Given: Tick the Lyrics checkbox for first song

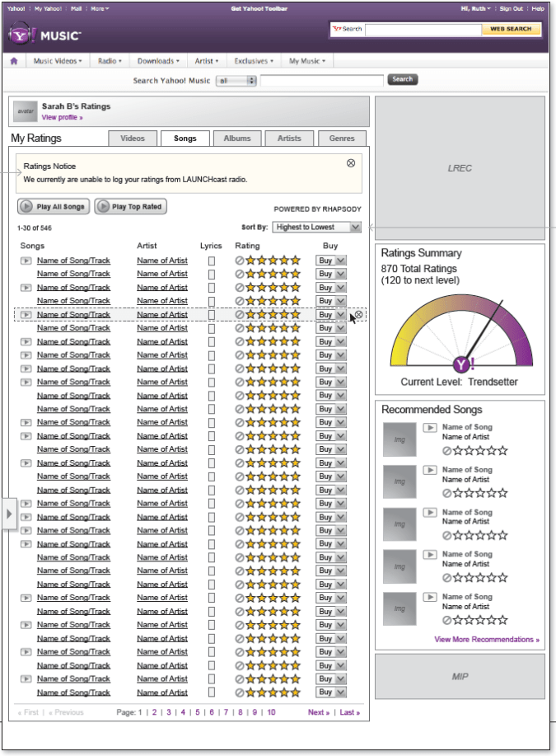Looking at the screenshot, I should click(212, 261).
